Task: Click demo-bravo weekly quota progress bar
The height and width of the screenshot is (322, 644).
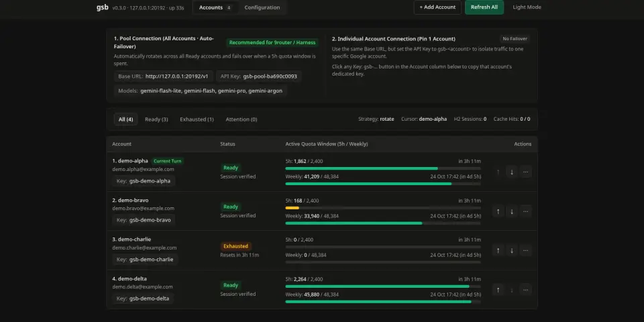Action: (x=383, y=223)
